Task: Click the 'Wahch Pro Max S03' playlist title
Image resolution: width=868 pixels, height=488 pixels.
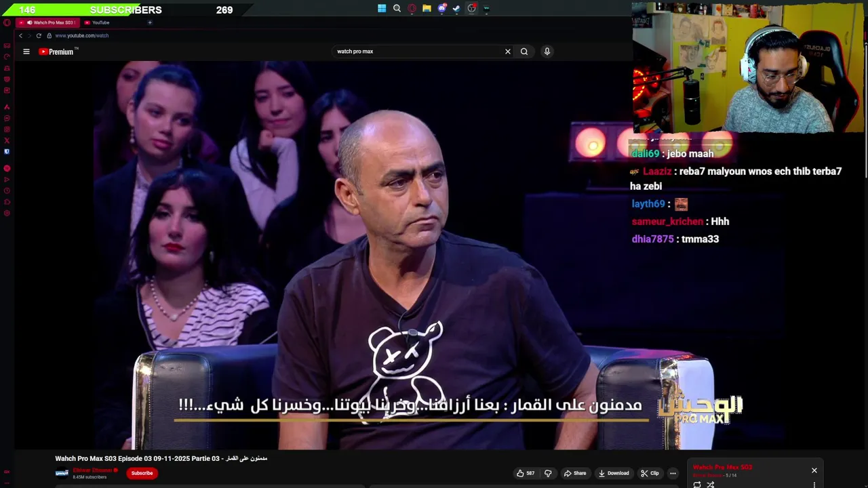Action: 722,468
